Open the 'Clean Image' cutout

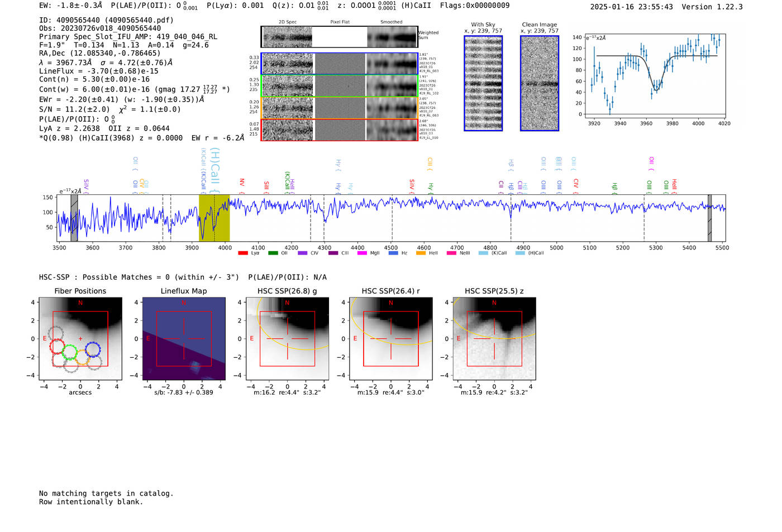(x=540, y=83)
